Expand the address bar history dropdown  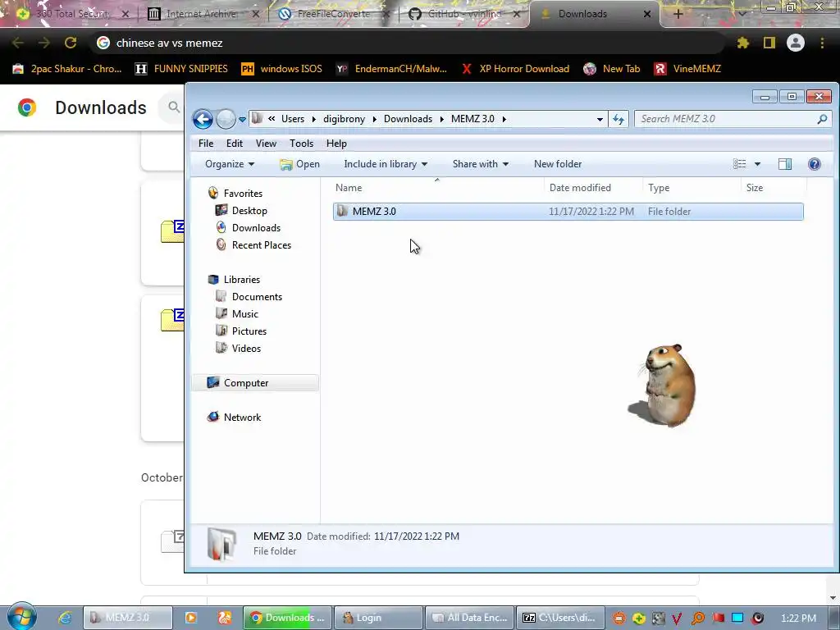point(600,119)
